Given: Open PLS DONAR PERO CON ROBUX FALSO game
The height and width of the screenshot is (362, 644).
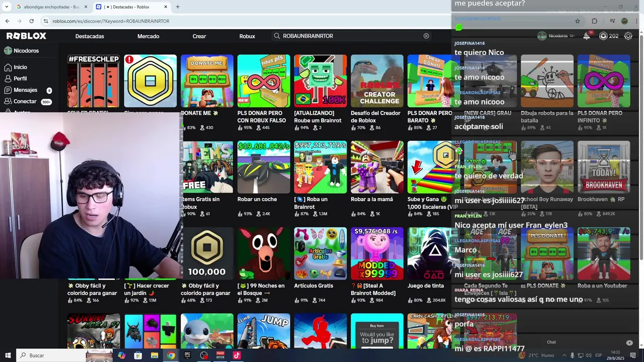Looking at the screenshot, I should (x=264, y=80).
